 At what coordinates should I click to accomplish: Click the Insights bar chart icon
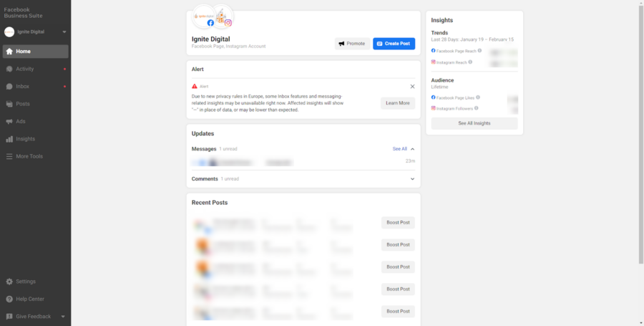pos(9,139)
